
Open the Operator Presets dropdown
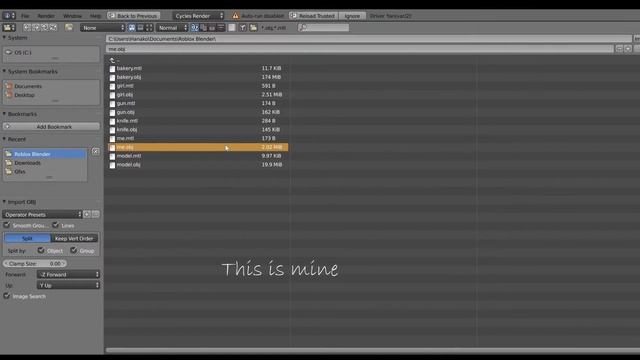click(x=42, y=214)
